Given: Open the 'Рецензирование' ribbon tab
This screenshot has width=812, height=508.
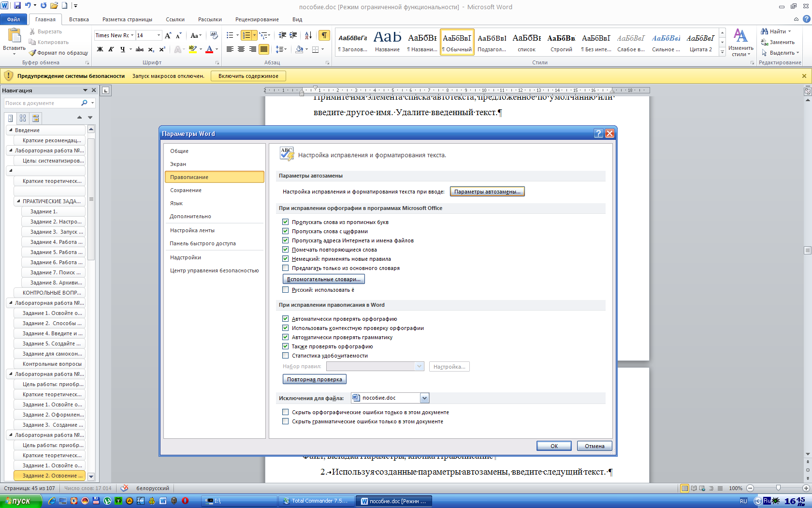Looking at the screenshot, I should pos(257,19).
